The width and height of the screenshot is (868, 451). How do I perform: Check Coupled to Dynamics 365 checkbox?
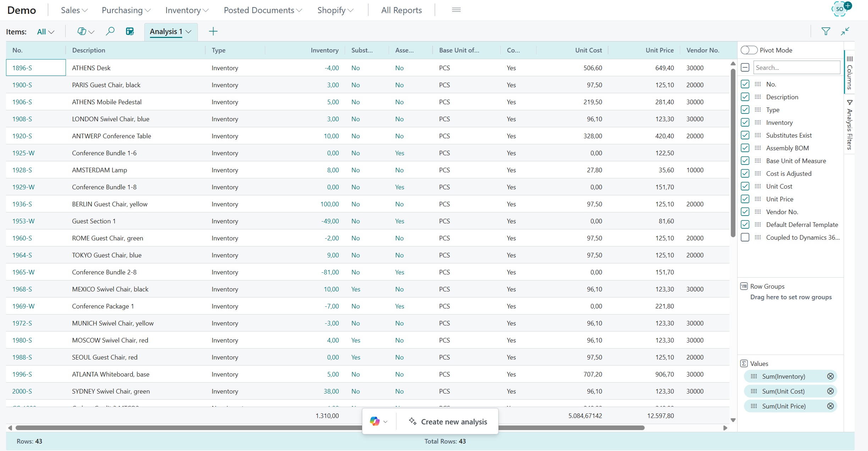[x=745, y=237]
